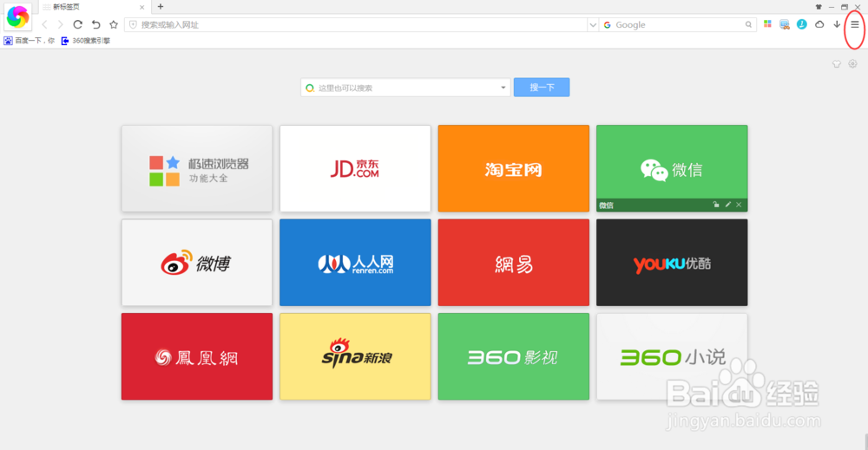Pin the 微信 tile with lock icon
The image size is (868, 450).
pyautogui.click(x=716, y=205)
